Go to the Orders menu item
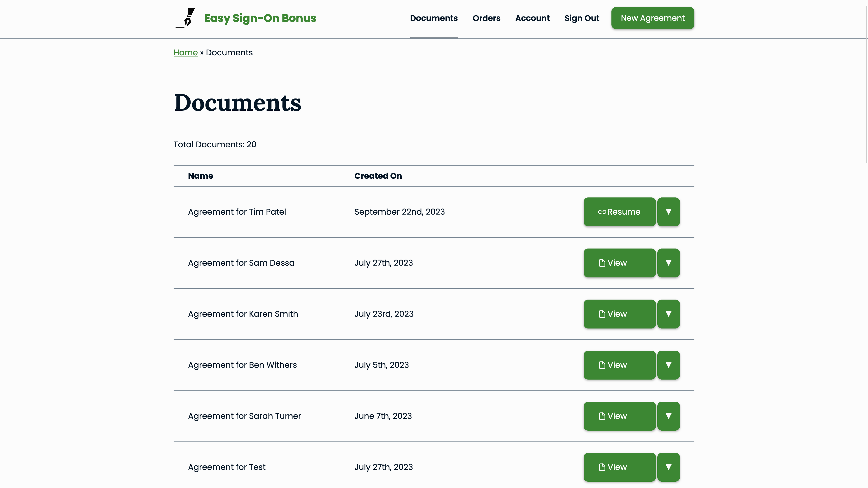 coord(486,18)
